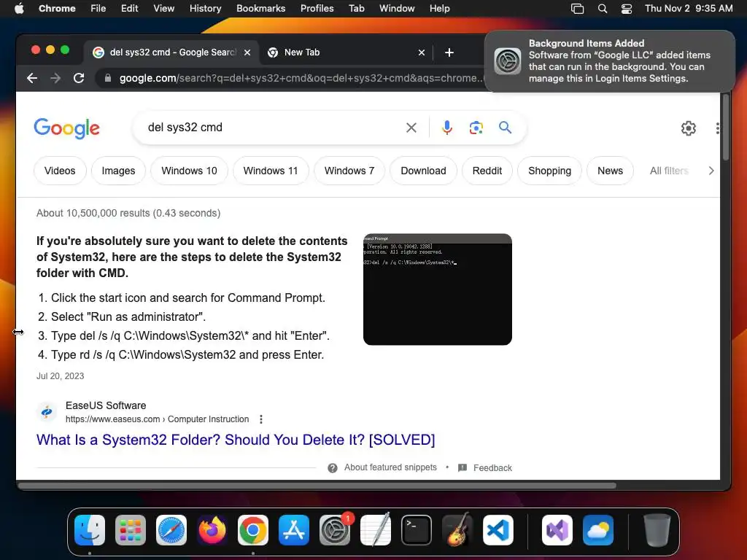
Task: Open Terminal from the Dock
Action: tap(417, 530)
